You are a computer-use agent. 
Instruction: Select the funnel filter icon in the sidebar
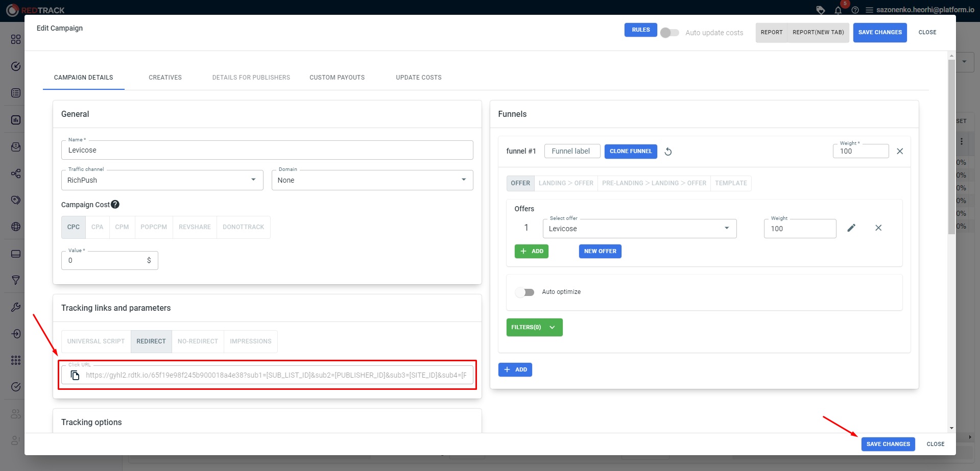tap(15, 280)
